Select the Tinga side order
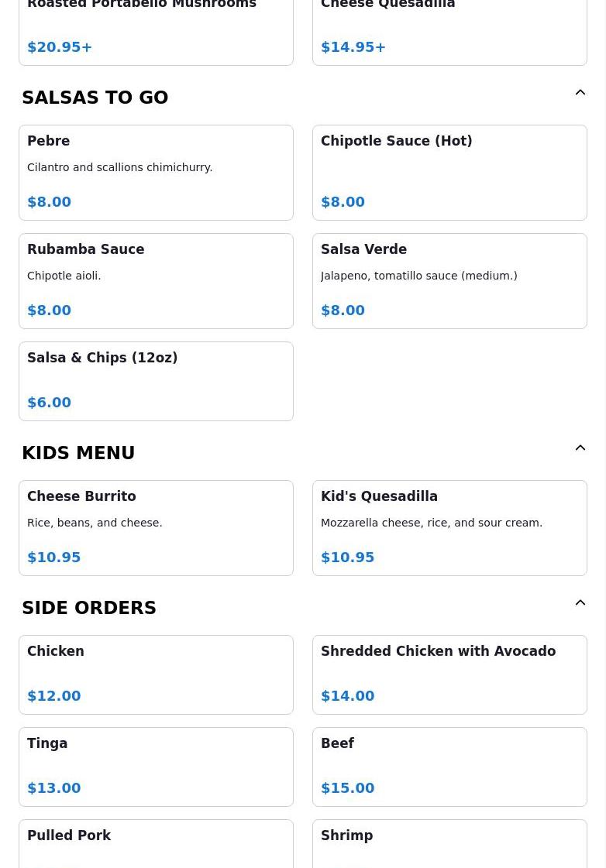The width and height of the screenshot is (606, 868). click(156, 767)
